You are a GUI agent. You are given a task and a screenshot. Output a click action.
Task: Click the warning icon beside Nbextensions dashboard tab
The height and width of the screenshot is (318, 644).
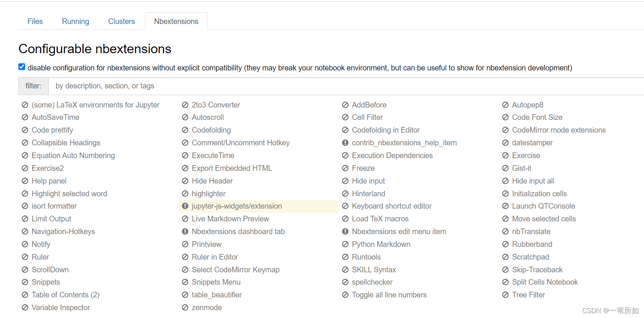pos(185,232)
